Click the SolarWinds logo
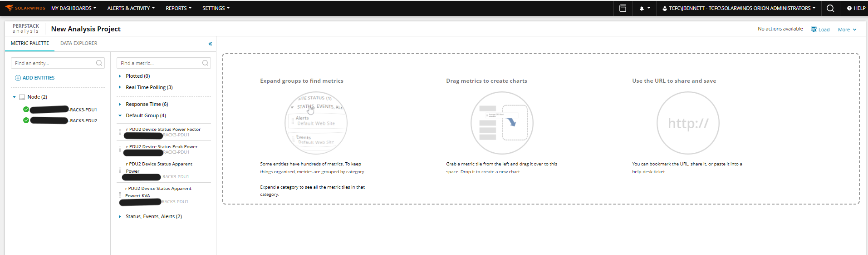 [25, 8]
